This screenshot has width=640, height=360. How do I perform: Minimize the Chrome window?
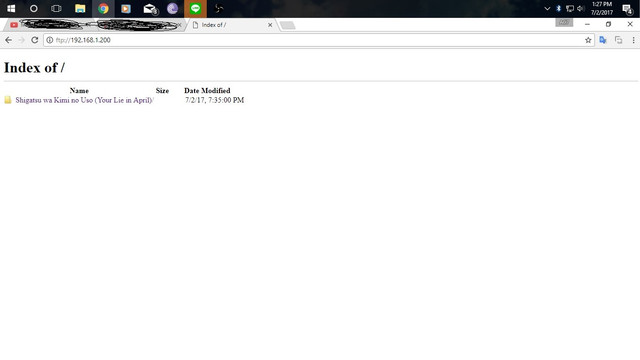pyautogui.click(x=587, y=24)
